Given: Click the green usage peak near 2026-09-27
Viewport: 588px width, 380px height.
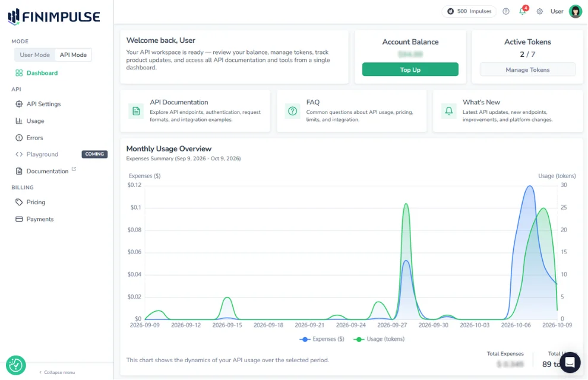Looking at the screenshot, I should [406, 204].
